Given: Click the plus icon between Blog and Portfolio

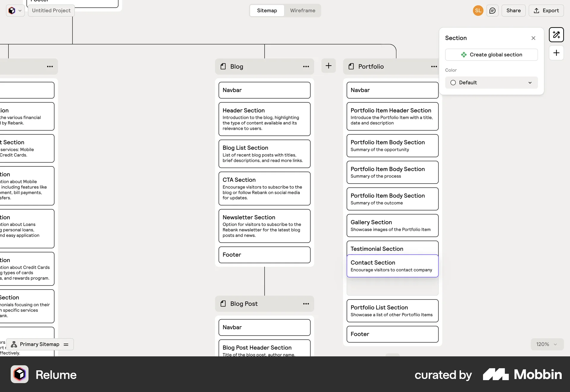Looking at the screenshot, I should pos(328,66).
